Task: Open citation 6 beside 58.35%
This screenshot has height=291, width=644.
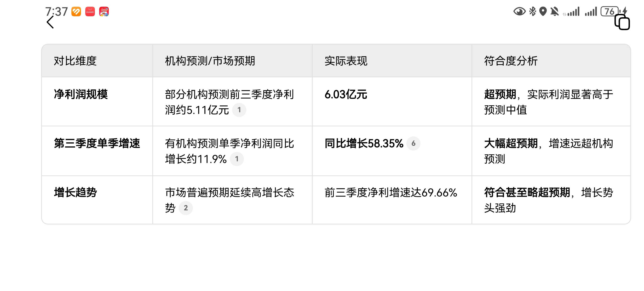Action: point(413,143)
